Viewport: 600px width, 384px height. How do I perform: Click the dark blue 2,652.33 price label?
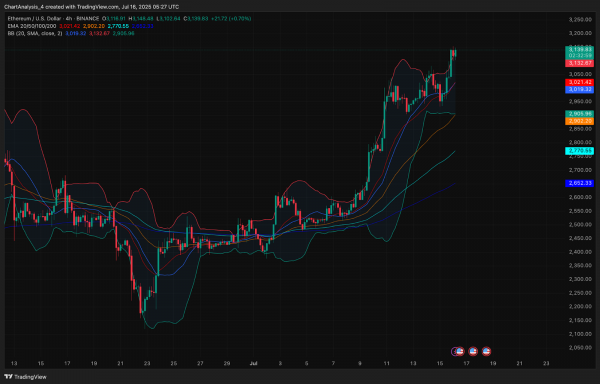579,184
